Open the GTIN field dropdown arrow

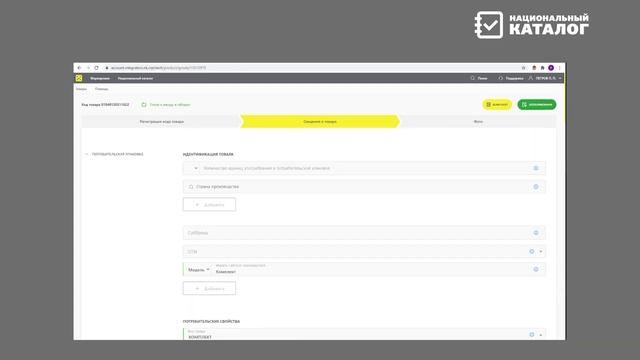541,251
